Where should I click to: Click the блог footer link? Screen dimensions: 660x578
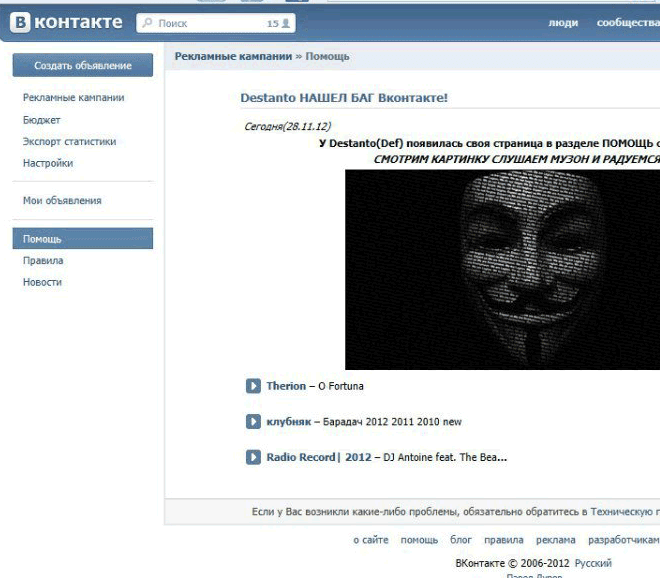(461, 540)
